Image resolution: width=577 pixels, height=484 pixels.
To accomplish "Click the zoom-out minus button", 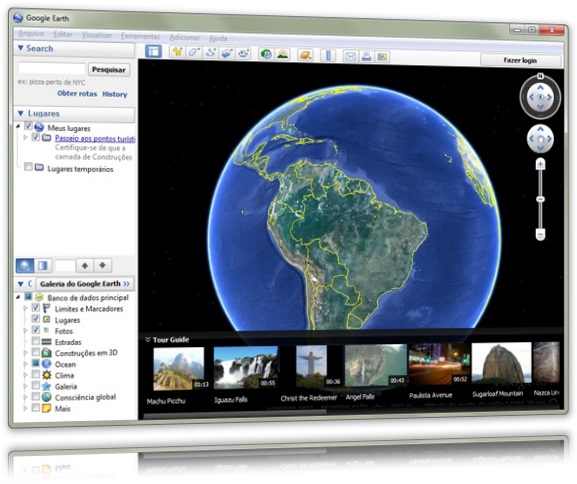I will 540,234.
